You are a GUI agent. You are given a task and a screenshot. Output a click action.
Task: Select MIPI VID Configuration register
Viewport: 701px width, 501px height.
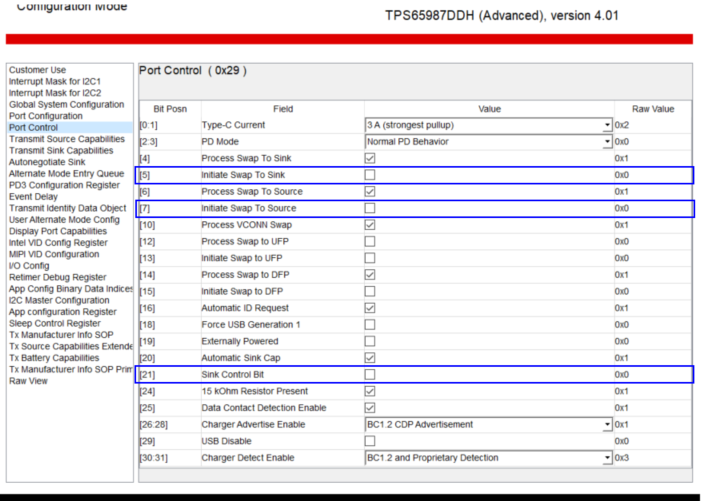(x=54, y=254)
